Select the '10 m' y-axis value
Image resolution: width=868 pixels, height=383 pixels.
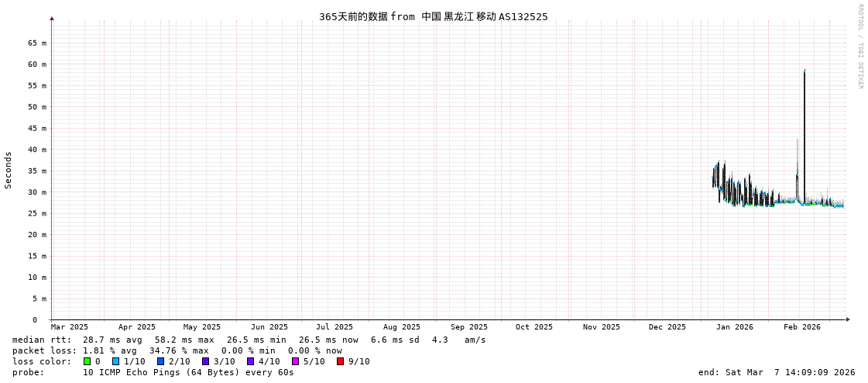point(37,277)
